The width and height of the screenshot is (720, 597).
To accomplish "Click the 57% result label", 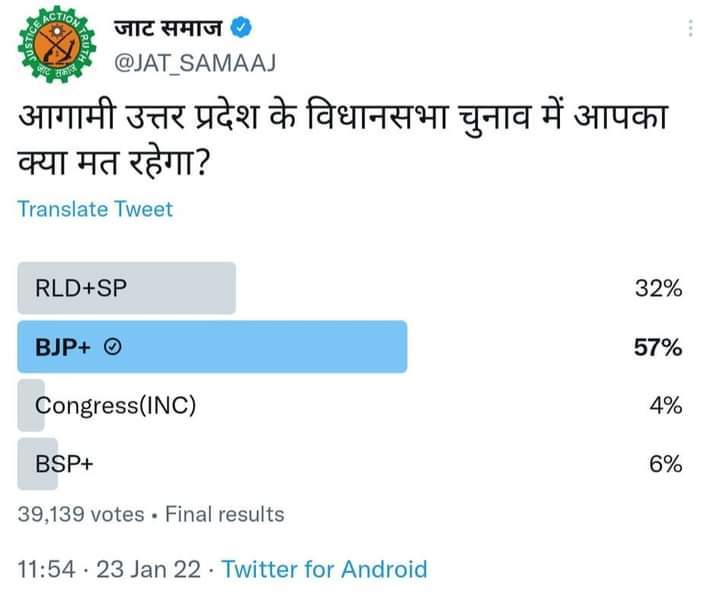I will click(x=658, y=347).
